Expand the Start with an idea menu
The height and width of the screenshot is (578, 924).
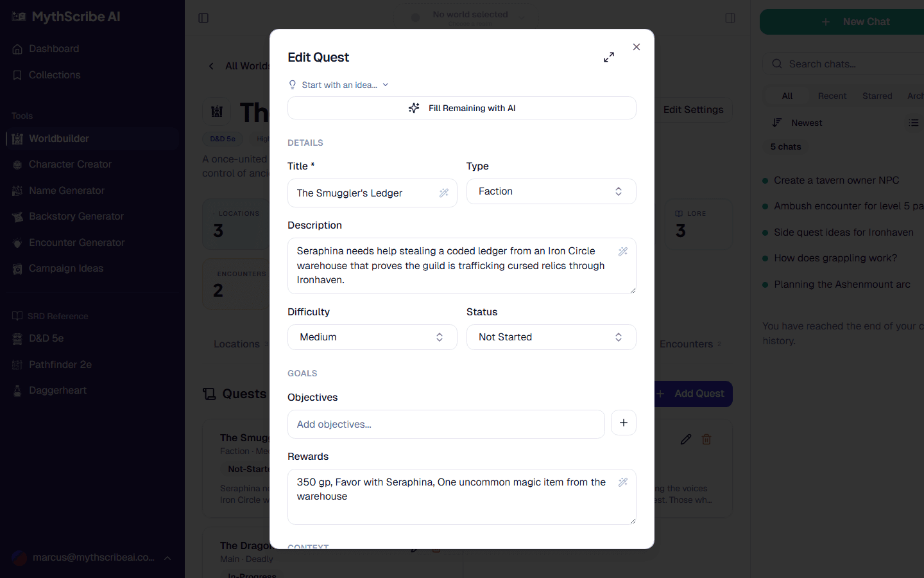pyautogui.click(x=339, y=85)
